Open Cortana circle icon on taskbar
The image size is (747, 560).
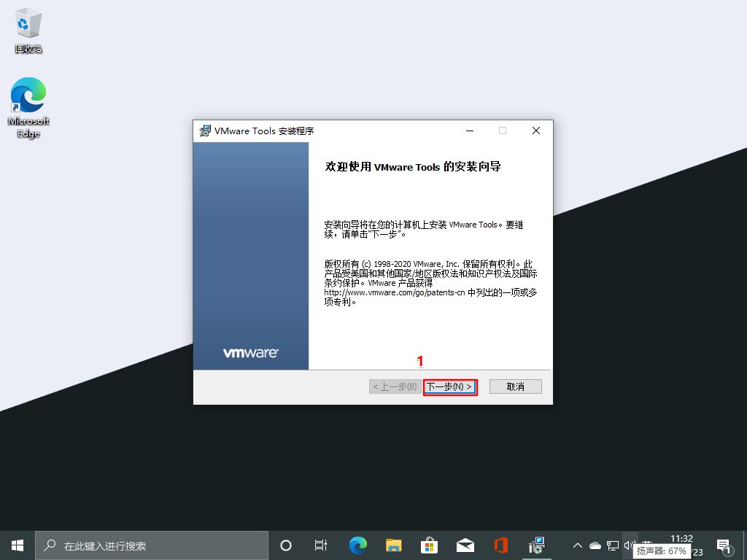(x=286, y=545)
